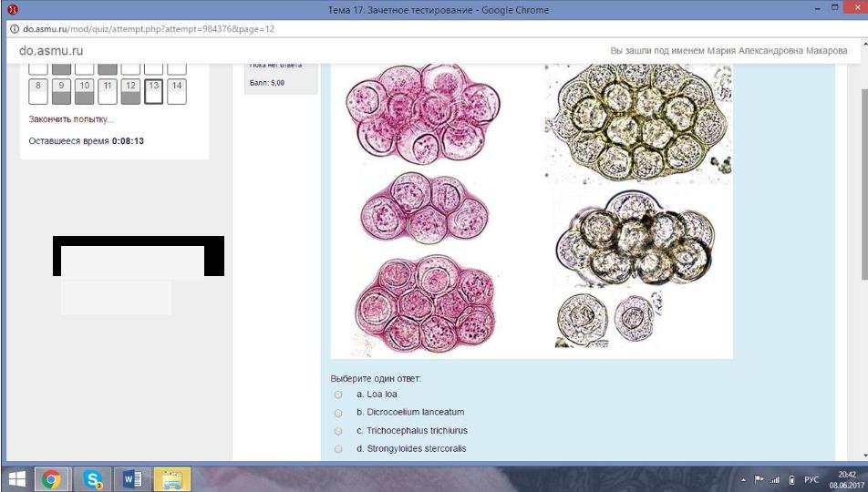Select answer a. Loa loa
The image size is (868, 492).
coord(338,395)
